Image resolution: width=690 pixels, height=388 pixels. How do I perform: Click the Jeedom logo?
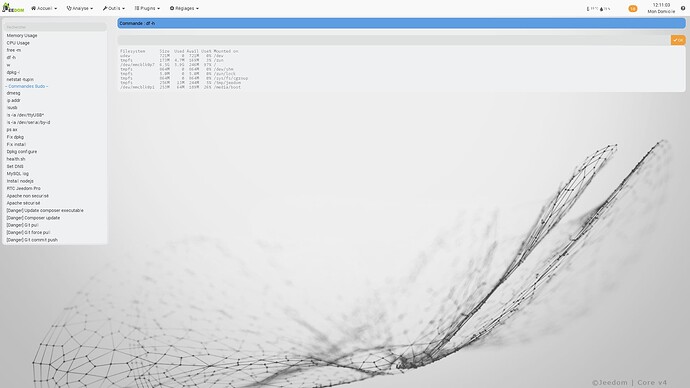tap(13, 8)
